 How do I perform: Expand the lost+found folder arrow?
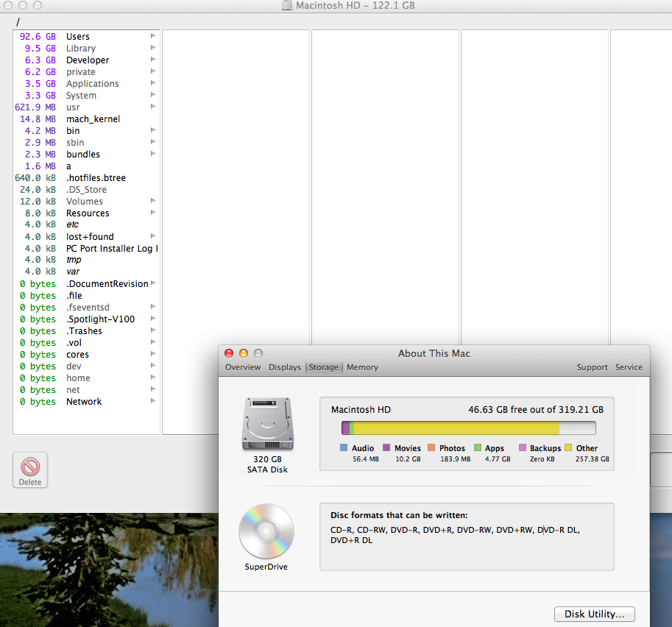tap(153, 236)
